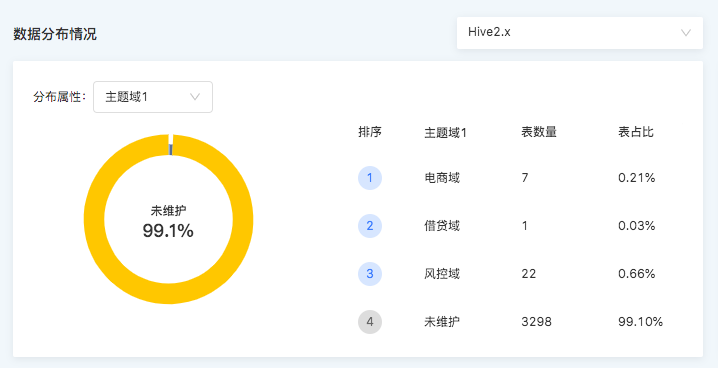
Task: Click the yellow 未维护 donut ring segment
Action: (x=169, y=294)
